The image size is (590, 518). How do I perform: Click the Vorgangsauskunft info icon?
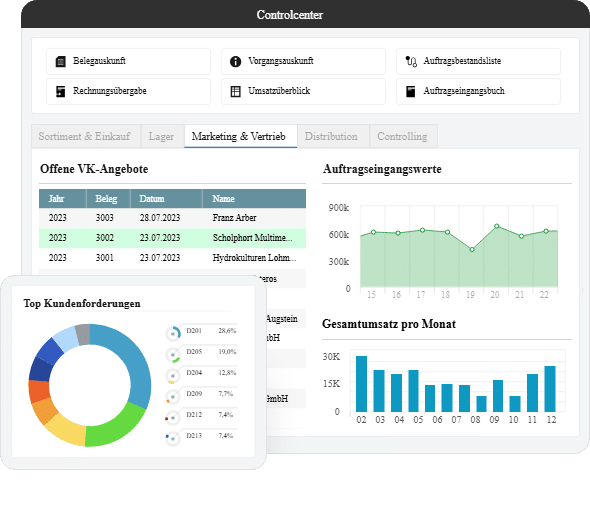click(236, 61)
